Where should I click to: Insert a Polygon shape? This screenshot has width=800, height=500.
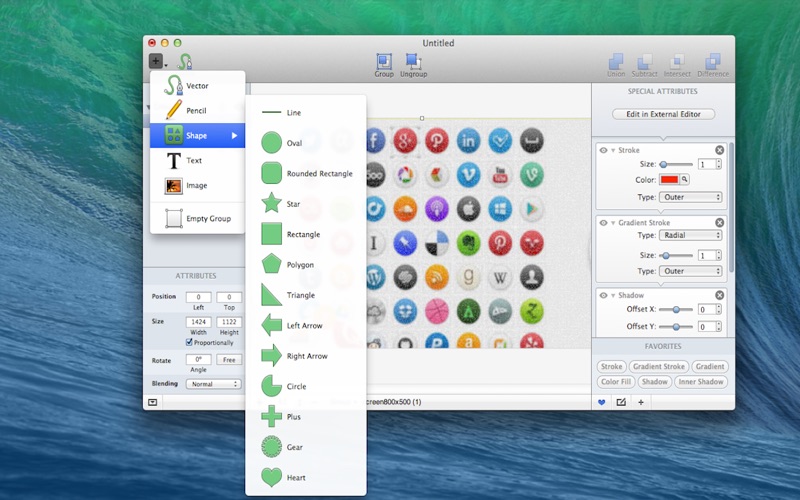coord(306,264)
